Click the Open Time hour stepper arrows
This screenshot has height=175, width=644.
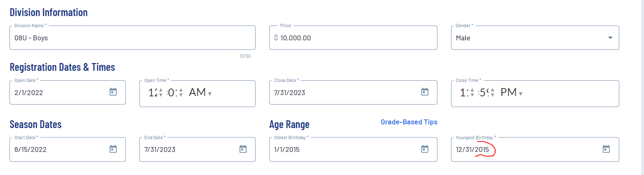click(161, 93)
